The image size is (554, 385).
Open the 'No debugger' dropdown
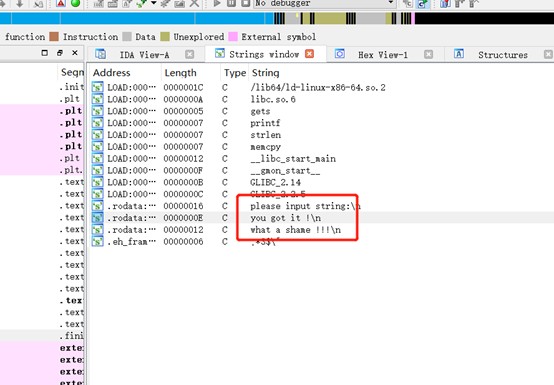tap(324, 4)
